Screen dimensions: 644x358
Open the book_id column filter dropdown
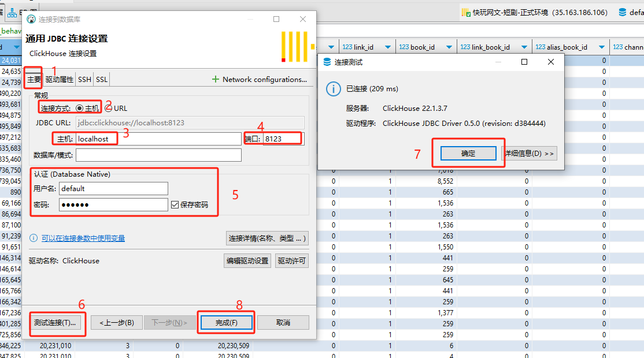tap(449, 47)
